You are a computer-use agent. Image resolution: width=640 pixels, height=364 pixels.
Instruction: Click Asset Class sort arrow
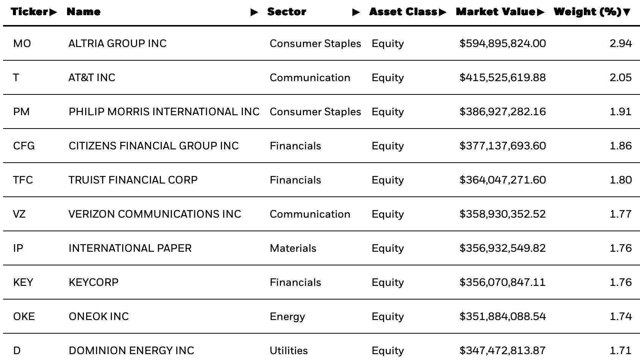[x=442, y=12]
